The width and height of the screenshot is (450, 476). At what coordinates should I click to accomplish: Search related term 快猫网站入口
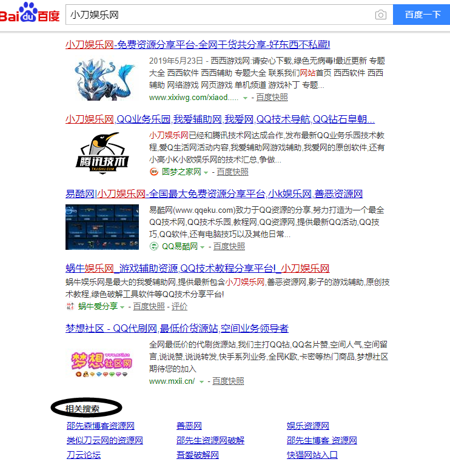(312, 455)
